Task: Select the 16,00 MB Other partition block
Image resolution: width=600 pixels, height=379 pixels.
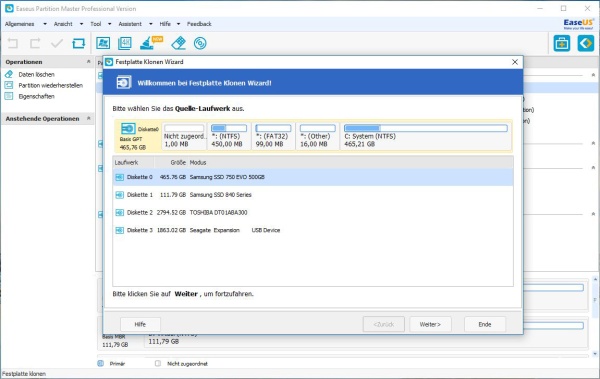Action: pos(318,136)
